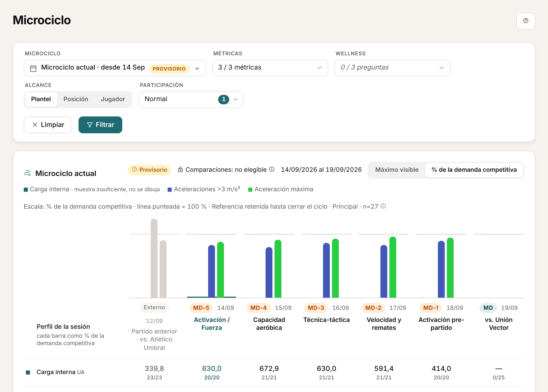The image size is (548, 392).
Task: Select the MD-3 day badge
Action: pyautogui.click(x=316, y=308)
